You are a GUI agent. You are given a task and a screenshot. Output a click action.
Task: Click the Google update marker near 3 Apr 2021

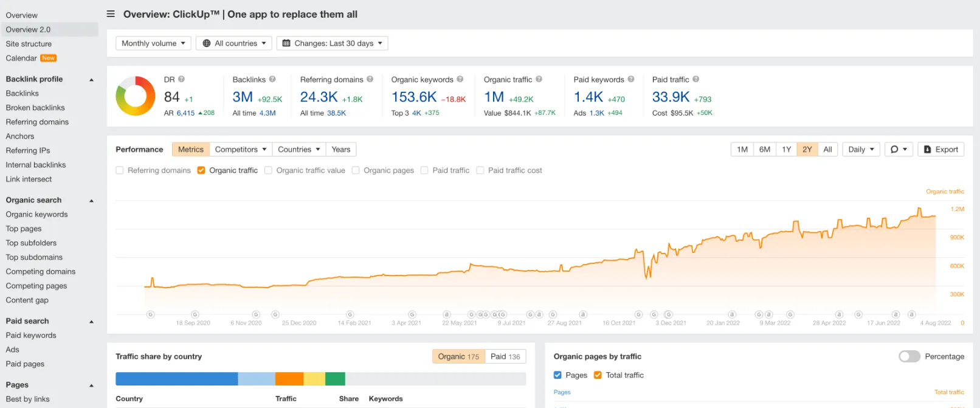[412, 314]
